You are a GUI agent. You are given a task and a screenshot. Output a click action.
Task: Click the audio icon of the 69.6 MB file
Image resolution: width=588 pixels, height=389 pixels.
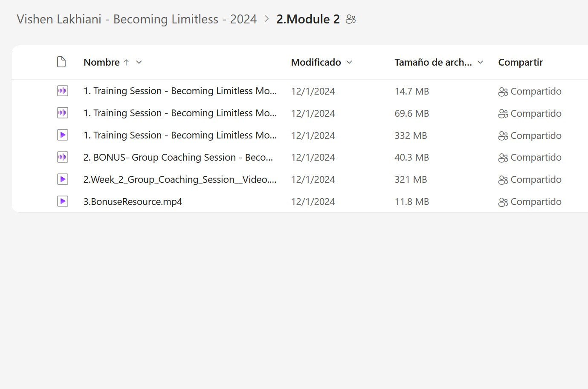(63, 113)
